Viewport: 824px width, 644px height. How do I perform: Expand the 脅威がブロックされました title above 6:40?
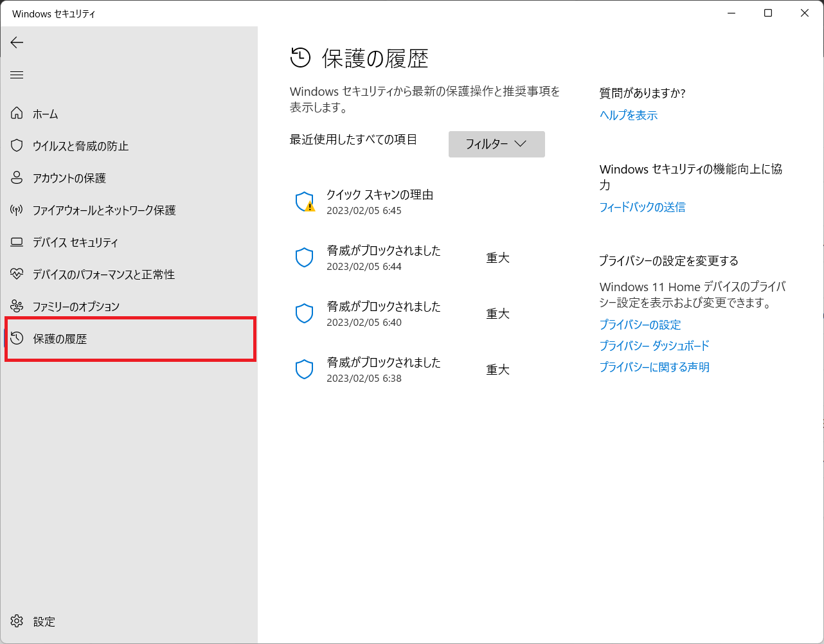(384, 307)
